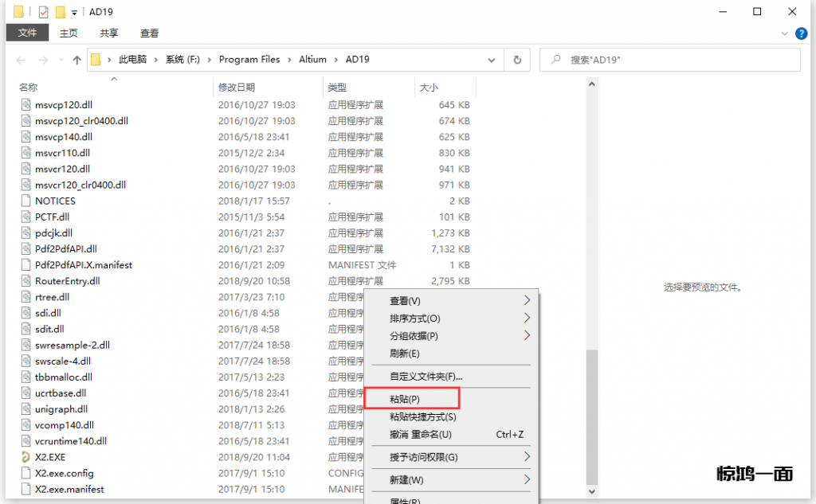This screenshot has width=816, height=504.
Task: Click the vertical scrollbar of file list
Action: coord(591,416)
